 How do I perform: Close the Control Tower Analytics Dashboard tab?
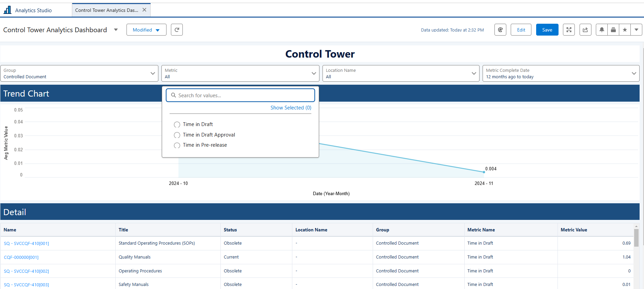(144, 10)
